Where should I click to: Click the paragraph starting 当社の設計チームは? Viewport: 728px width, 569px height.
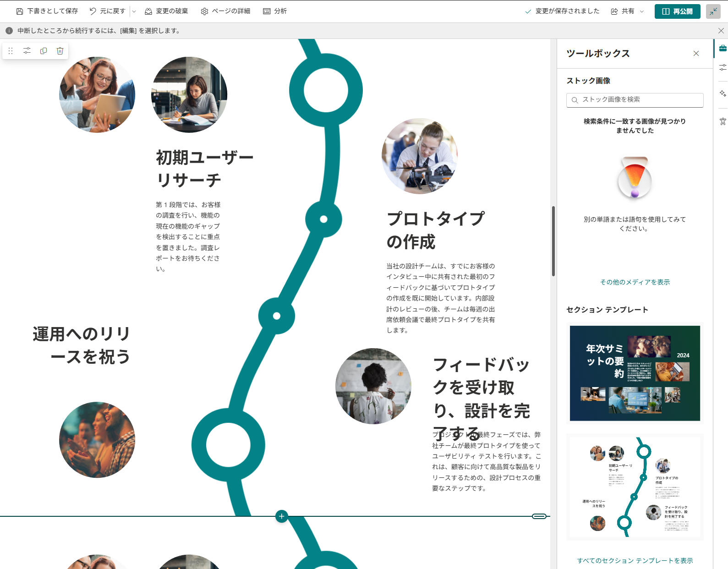tap(441, 298)
